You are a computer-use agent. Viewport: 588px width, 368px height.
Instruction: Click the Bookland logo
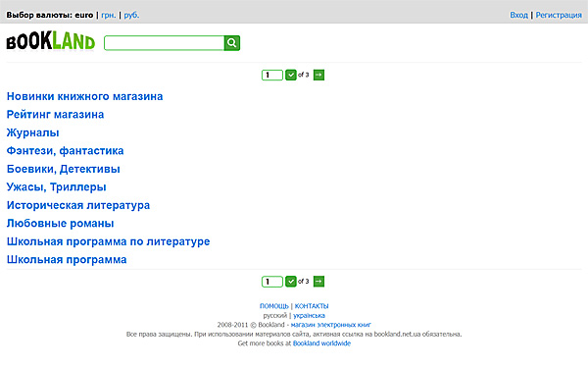(x=51, y=41)
